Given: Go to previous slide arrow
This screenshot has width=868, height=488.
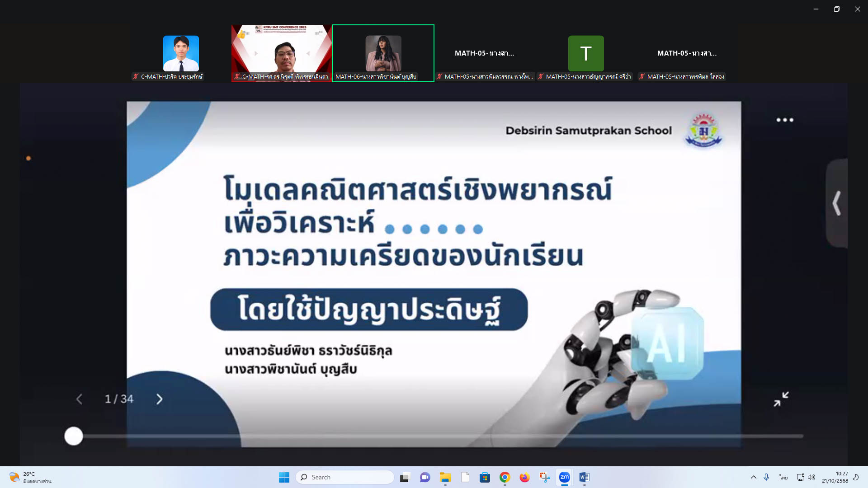Looking at the screenshot, I should click(x=80, y=399).
